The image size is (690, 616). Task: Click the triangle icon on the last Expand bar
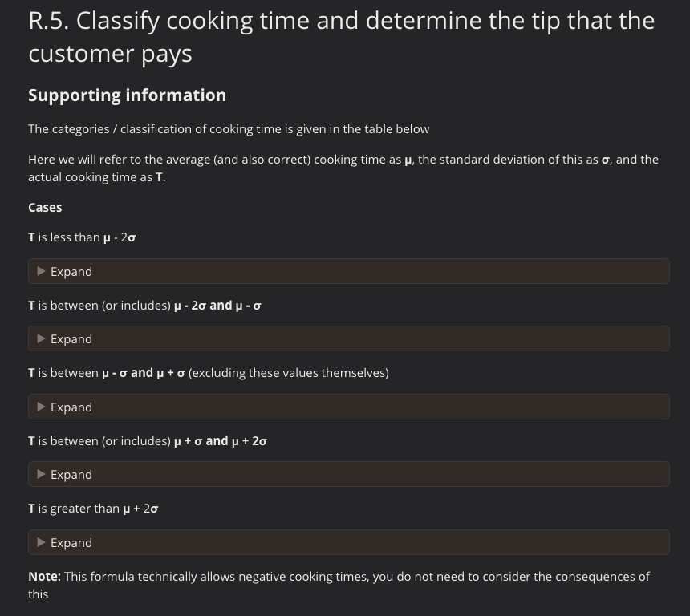41,542
